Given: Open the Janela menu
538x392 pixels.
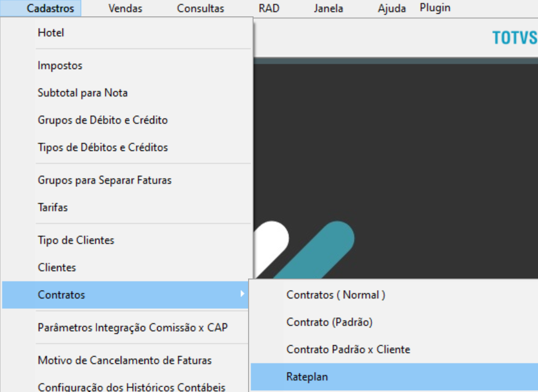Looking at the screenshot, I should tap(328, 8).
